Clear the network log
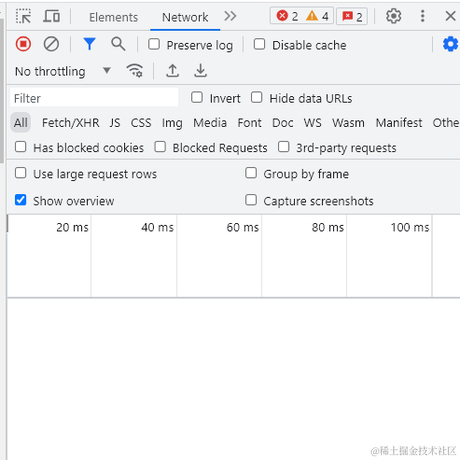Image resolution: width=460 pixels, height=460 pixels. tap(51, 44)
